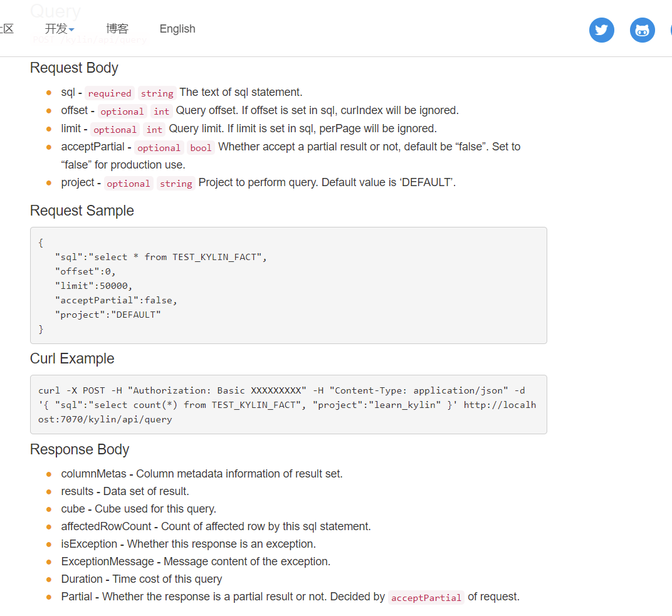The height and width of the screenshot is (616, 672).
Task: Click the 'Query limit' description text
Action: click(x=303, y=128)
